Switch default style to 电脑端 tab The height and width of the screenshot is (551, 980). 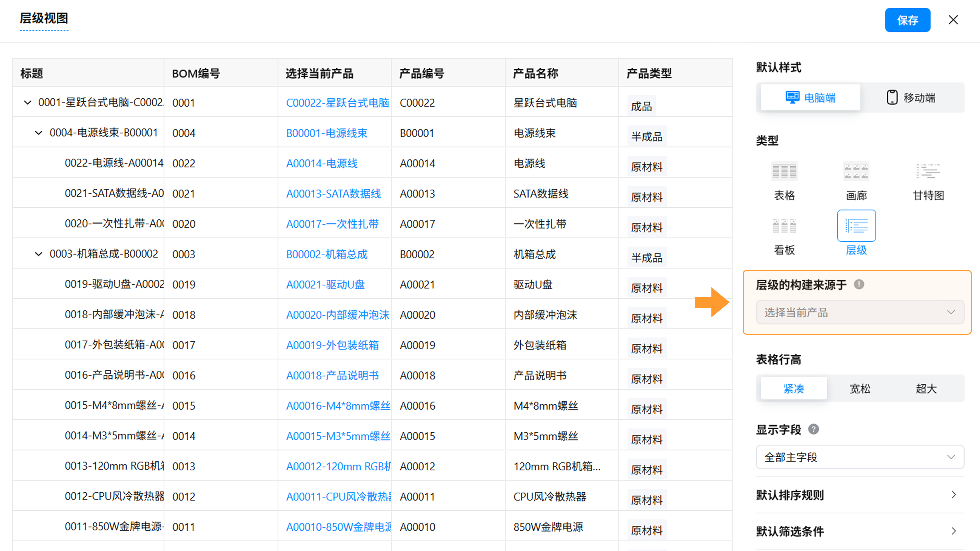(810, 98)
